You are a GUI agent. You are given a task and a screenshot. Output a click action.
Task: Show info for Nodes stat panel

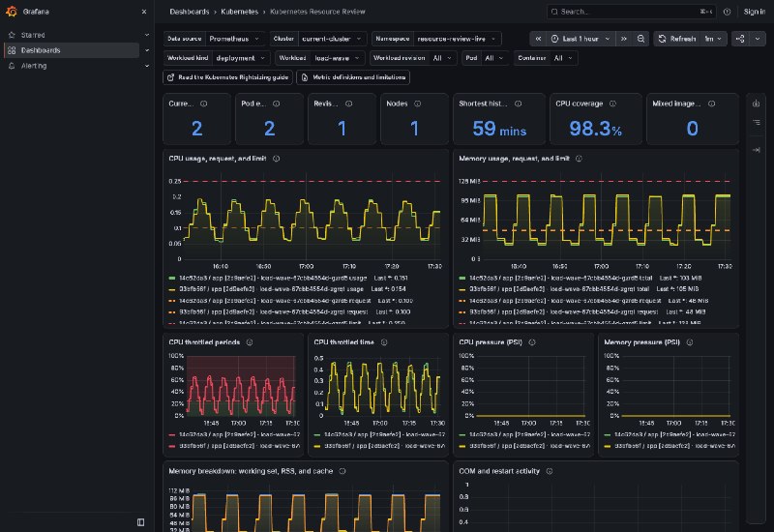[x=418, y=103]
